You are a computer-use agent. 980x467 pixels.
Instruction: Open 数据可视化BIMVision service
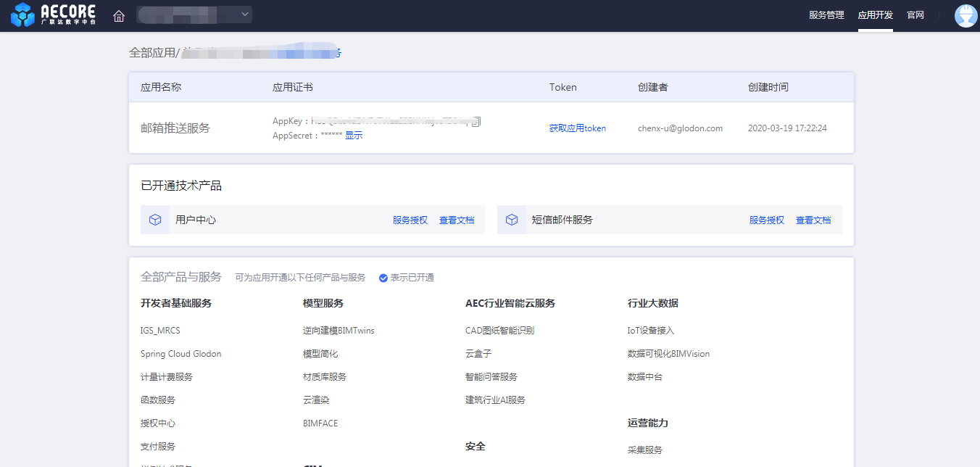click(x=668, y=354)
